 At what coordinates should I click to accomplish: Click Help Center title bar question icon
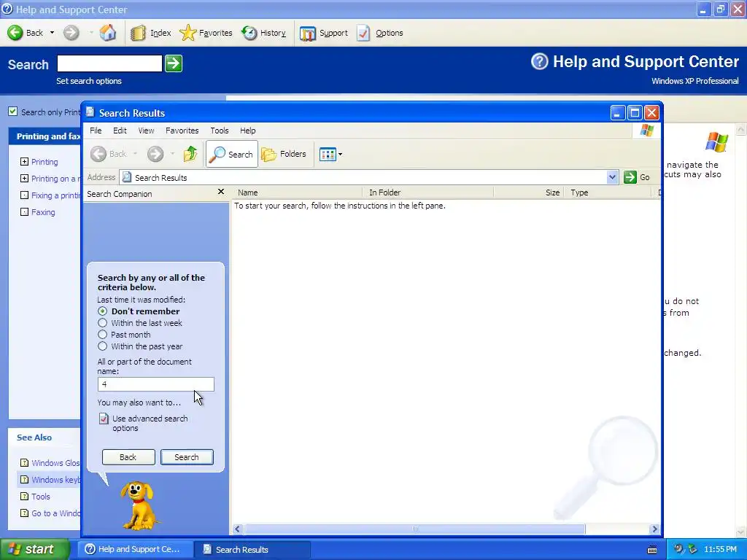[x=7, y=9]
